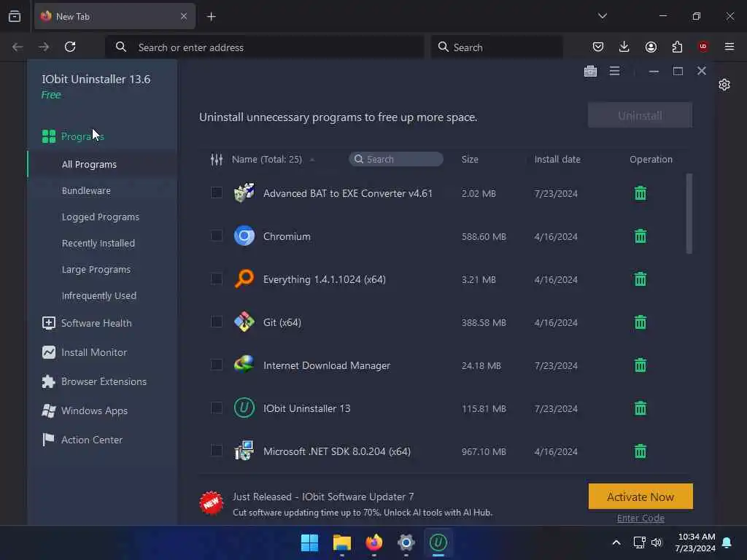Sort by the Install date column header

557,159
